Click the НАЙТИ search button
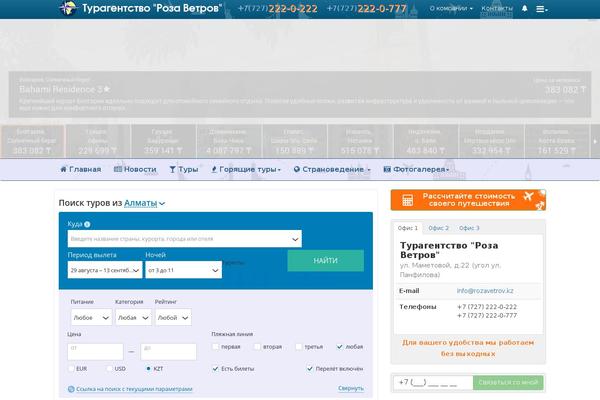 [326, 261]
